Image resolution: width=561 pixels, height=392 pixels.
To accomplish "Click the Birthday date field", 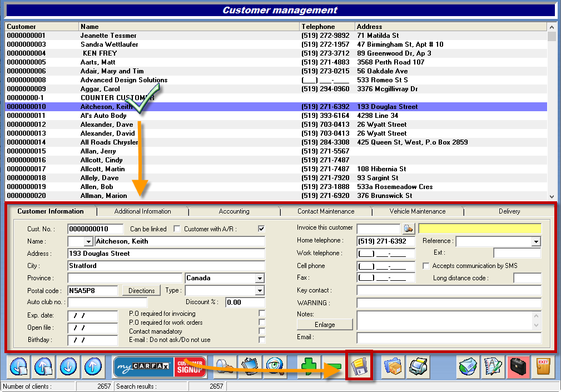I will [93, 340].
